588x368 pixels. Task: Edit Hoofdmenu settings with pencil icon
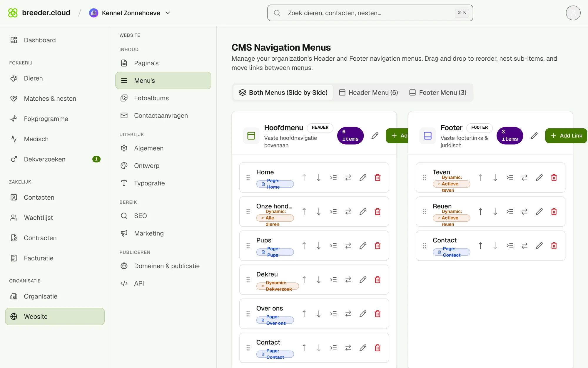375,136
